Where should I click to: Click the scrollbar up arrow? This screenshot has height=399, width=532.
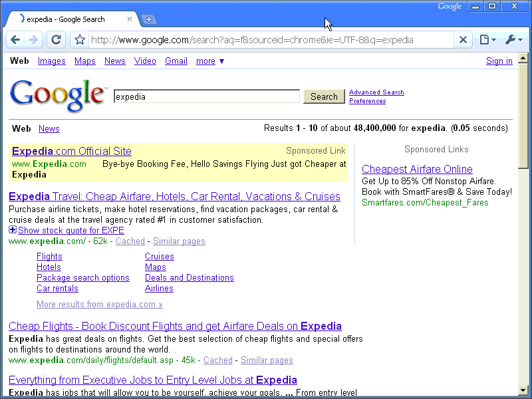523,58
